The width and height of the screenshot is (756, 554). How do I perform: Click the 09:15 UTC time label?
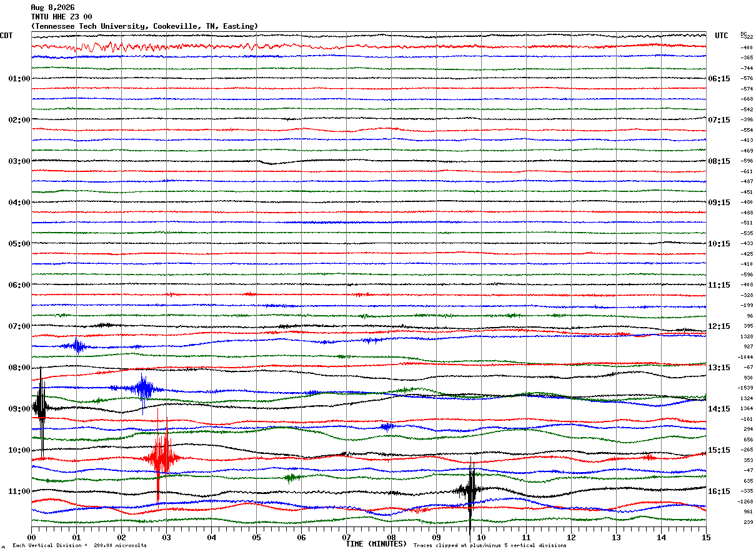pyautogui.click(x=719, y=203)
